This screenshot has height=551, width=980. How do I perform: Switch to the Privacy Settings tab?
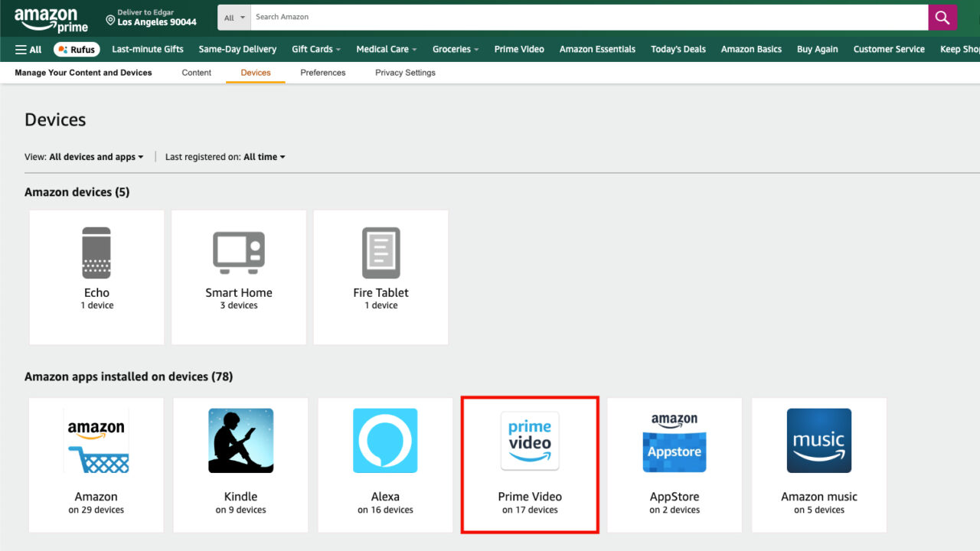pyautogui.click(x=405, y=73)
